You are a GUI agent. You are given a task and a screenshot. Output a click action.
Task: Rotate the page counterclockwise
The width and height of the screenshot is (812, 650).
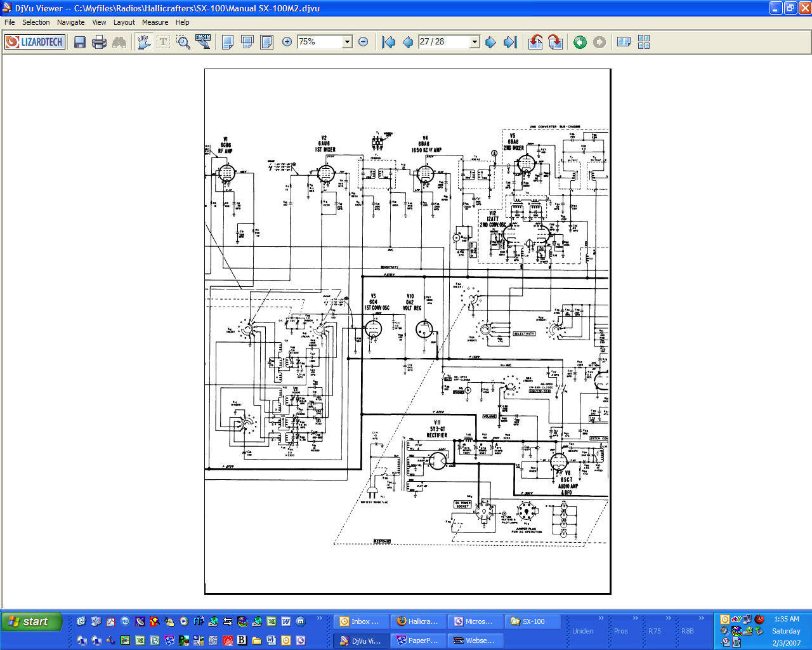[536, 42]
